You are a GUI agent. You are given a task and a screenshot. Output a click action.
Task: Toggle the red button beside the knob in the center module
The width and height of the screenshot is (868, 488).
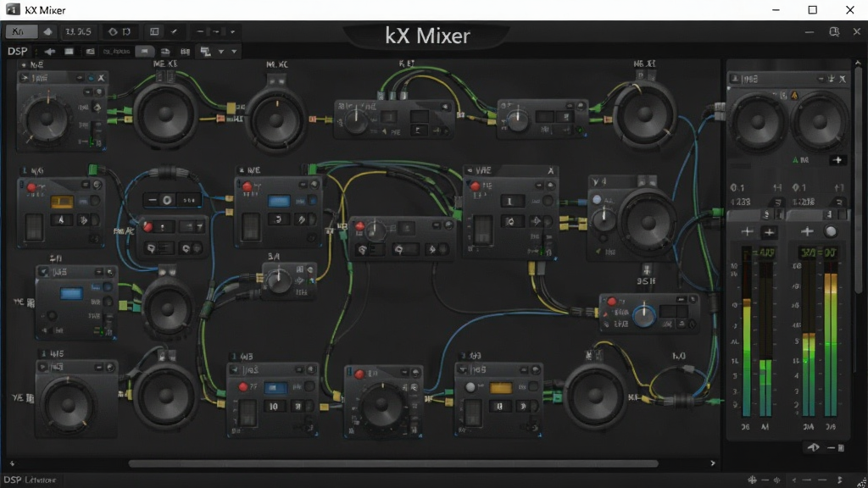[x=359, y=226]
